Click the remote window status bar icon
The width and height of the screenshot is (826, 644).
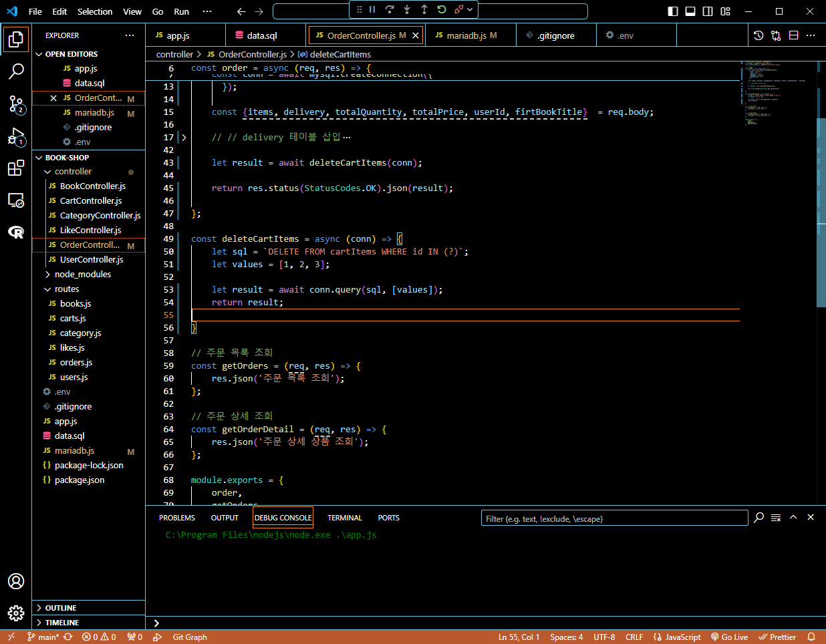point(11,637)
